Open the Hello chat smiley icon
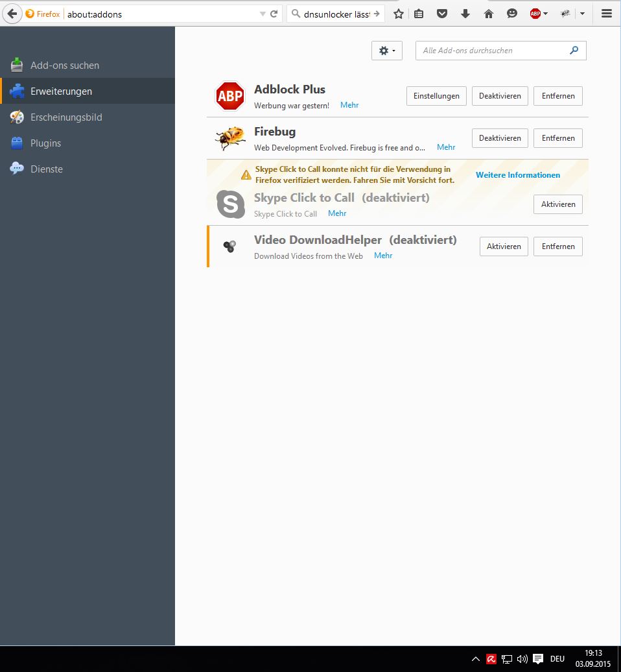The image size is (621, 672). (x=512, y=14)
